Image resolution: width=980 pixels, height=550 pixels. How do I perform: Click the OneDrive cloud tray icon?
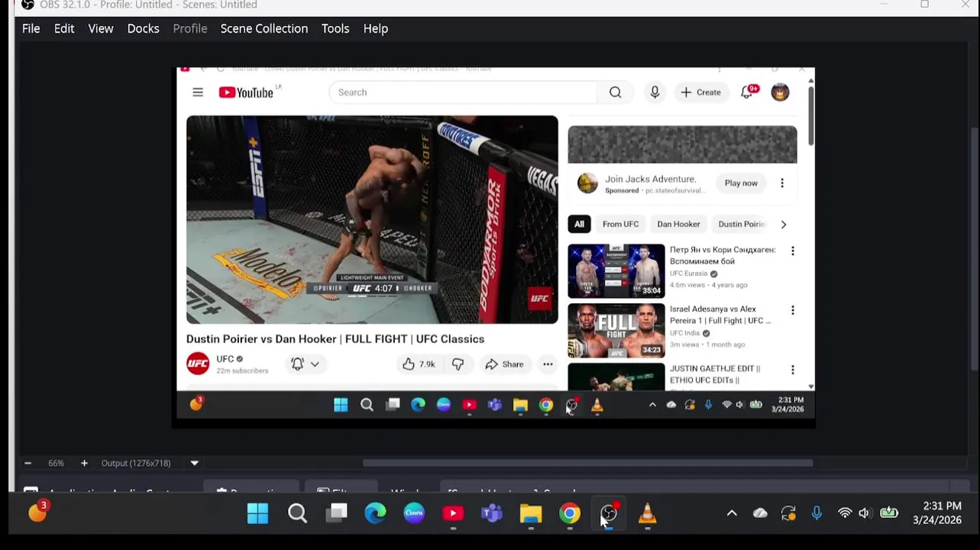[x=760, y=513]
